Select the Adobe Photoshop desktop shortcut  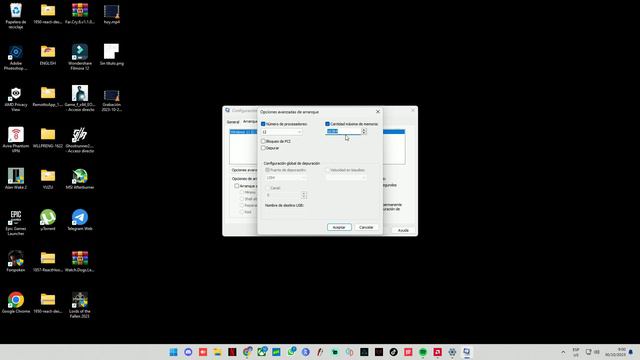(x=16, y=58)
